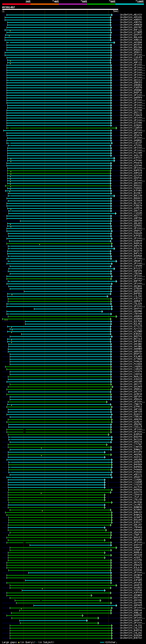Click the green ~80% identity legend segment

point(101,4)
